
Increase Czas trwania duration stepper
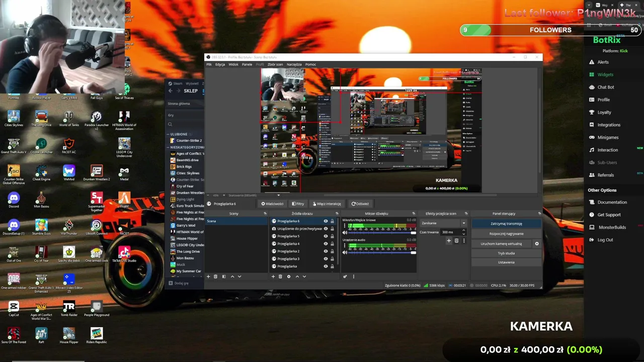[463, 231]
